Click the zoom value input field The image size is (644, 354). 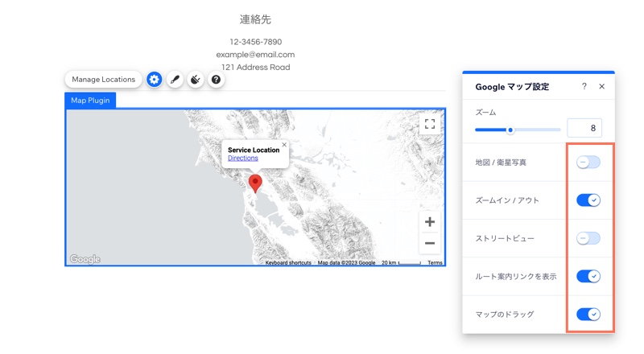click(584, 128)
